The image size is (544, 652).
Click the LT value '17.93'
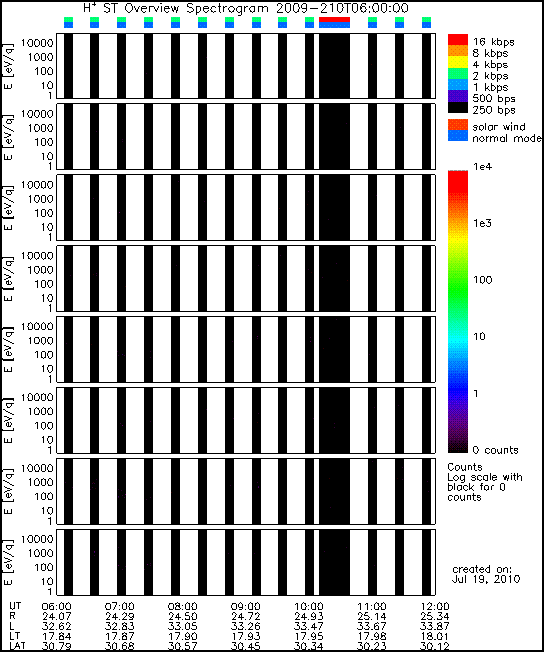tap(246, 637)
